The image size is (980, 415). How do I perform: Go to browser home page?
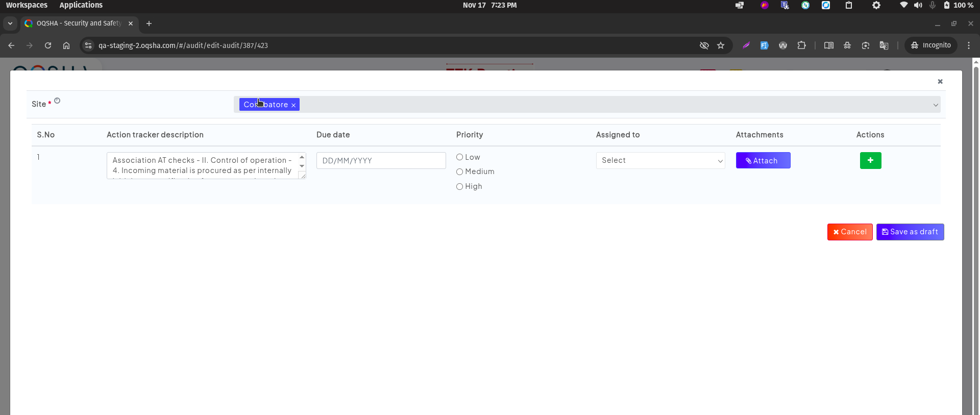coord(66,45)
